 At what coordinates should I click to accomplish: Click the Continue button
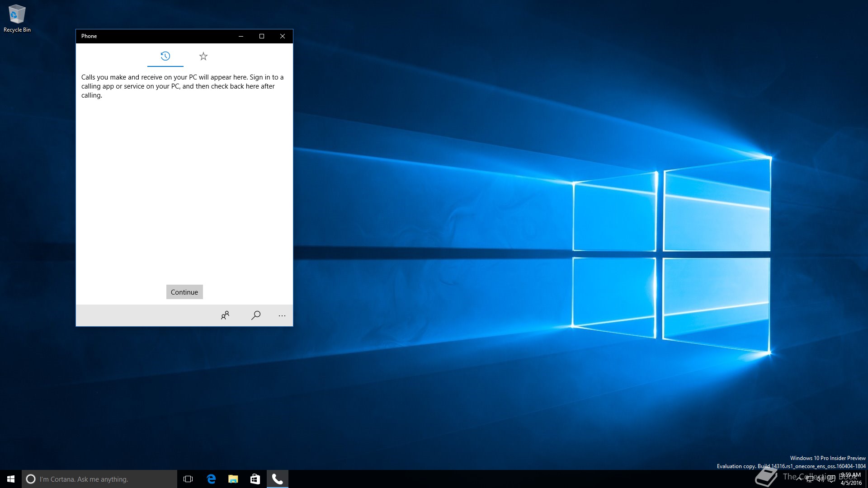click(x=184, y=292)
